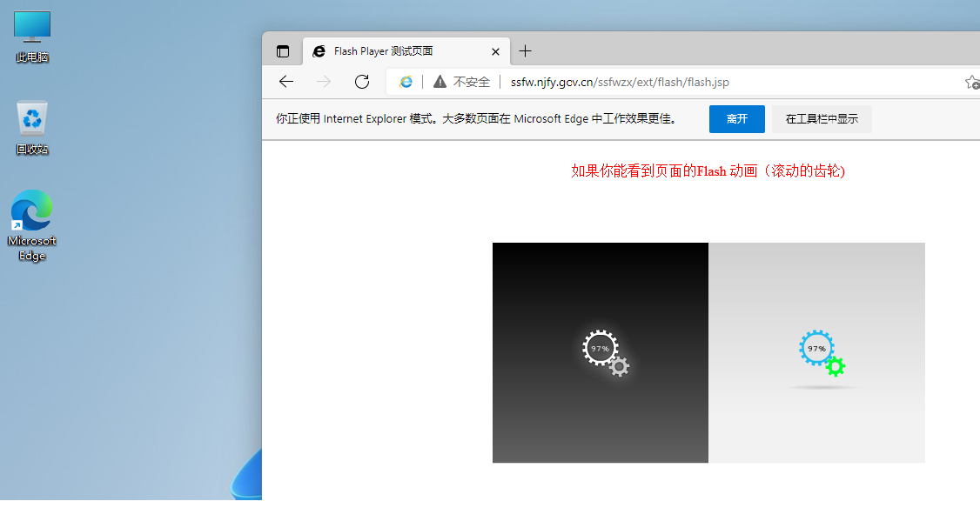Image resolution: width=980 pixels, height=508 pixels.
Task: Open a new browser tab with the plus button
Action: point(525,51)
